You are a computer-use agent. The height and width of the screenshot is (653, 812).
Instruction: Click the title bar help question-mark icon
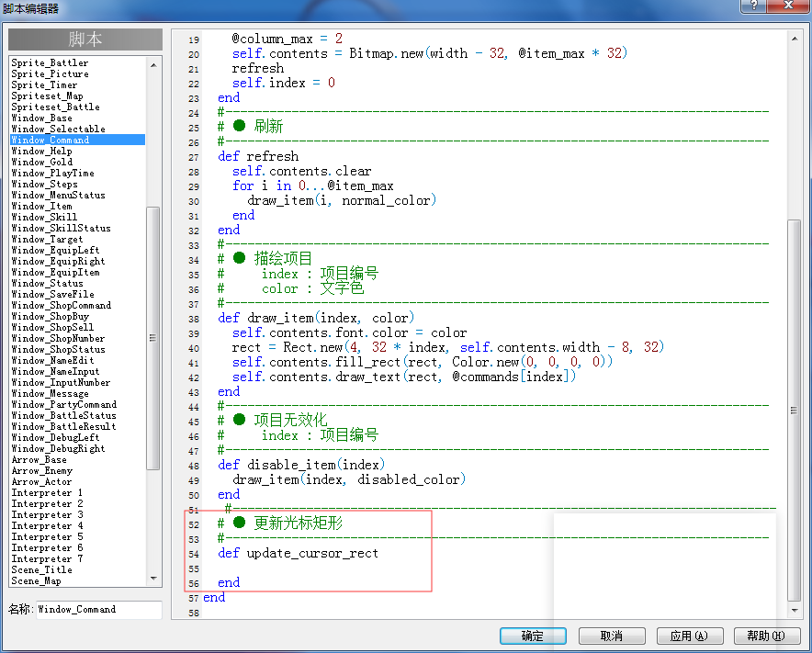pyautogui.click(x=754, y=6)
